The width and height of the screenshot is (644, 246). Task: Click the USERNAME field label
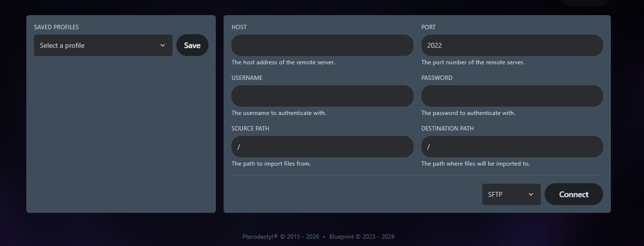pos(247,78)
